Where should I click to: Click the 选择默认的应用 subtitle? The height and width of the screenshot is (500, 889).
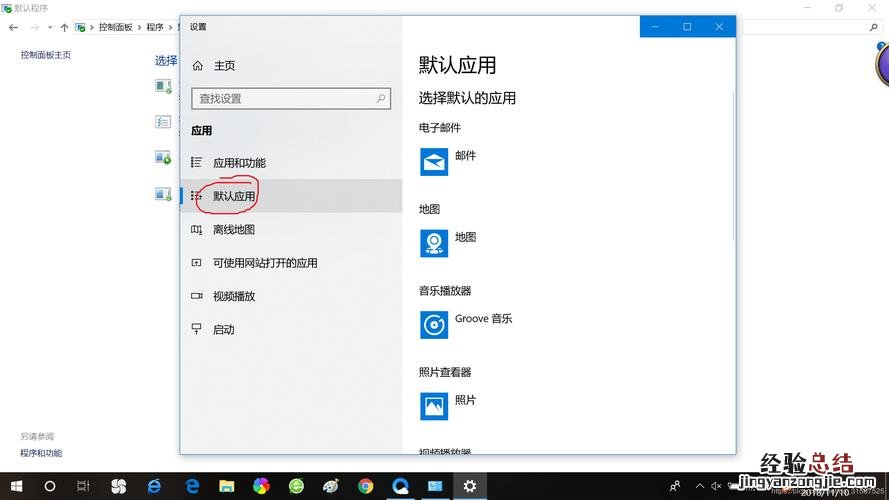pos(467,98)
